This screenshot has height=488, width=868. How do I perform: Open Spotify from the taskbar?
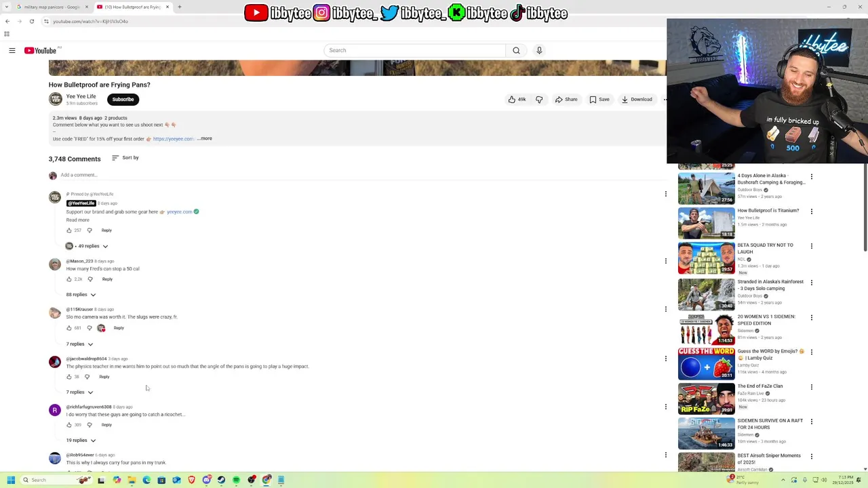click(x=236, y=480)
